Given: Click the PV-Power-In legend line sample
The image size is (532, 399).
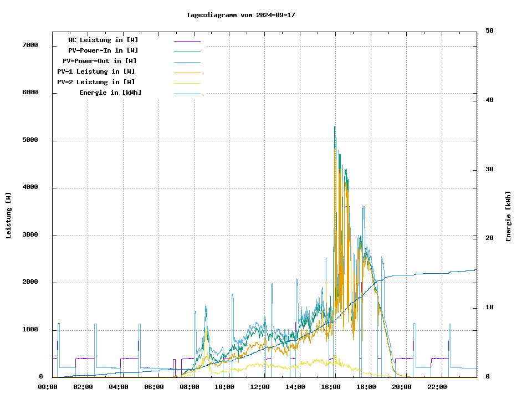Looking at the screenshot, I should tap(187, 52).
